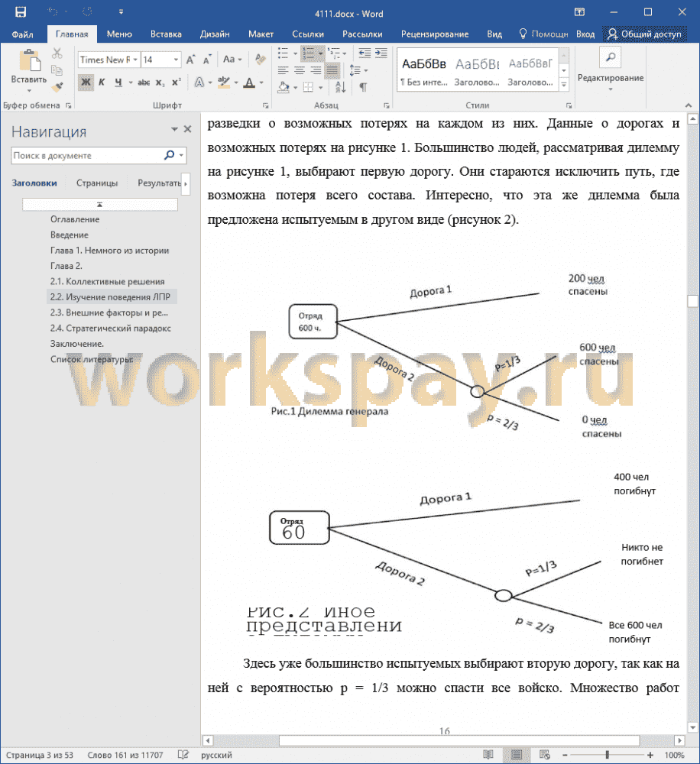Jump to heading 2.1. Коллективные решения
Viewport: 700px width, 764px height.
point(107,282)
